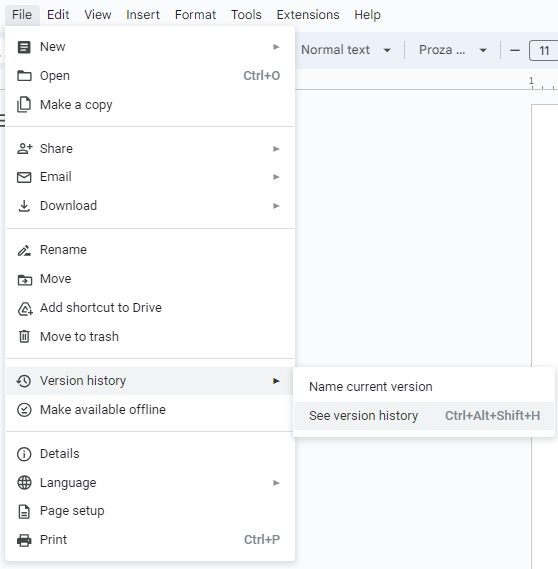
Task: Click the Download arrow icon
Action: (x=24, y=206)
